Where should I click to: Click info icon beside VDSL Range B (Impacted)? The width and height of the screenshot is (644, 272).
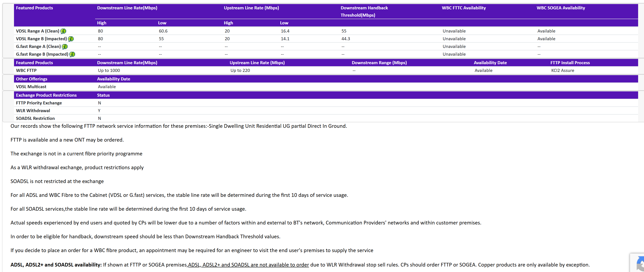click(71, 39)
